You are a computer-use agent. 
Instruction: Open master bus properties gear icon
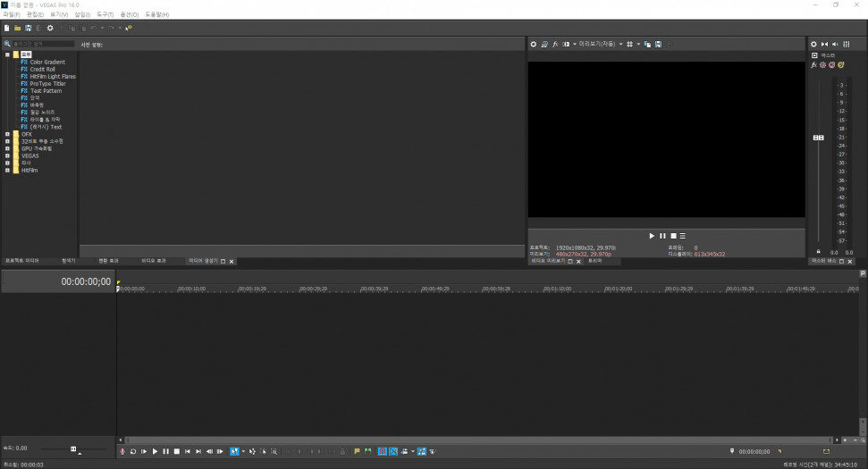click(813, 45)
